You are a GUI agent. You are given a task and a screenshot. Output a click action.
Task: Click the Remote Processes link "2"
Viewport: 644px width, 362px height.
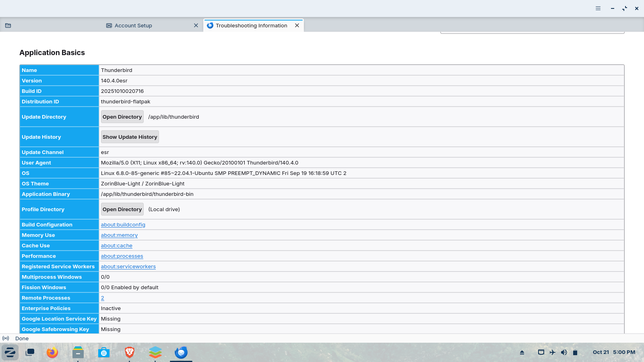click(103, 298)
